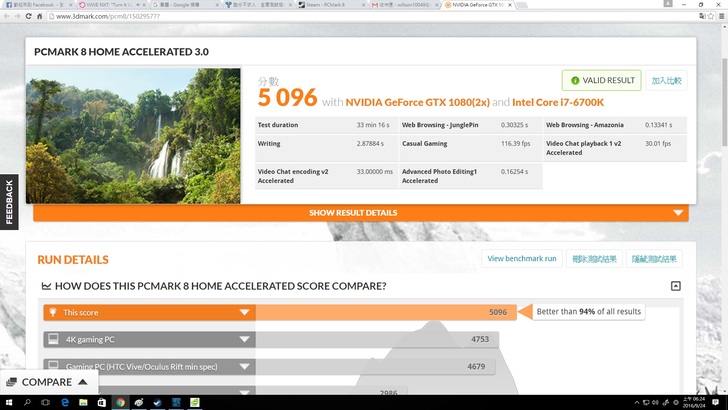Viewport: 728px width, 410px height.
Task: Click the hide test result button
Action: (654, 259)
